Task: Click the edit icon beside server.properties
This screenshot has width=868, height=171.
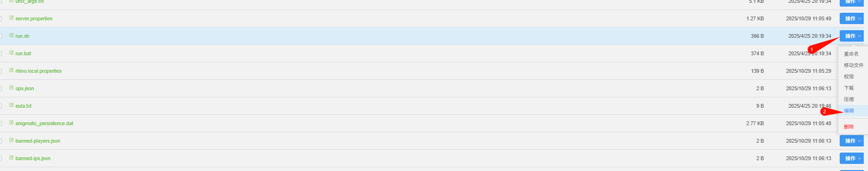Action: tap(11, 18)
